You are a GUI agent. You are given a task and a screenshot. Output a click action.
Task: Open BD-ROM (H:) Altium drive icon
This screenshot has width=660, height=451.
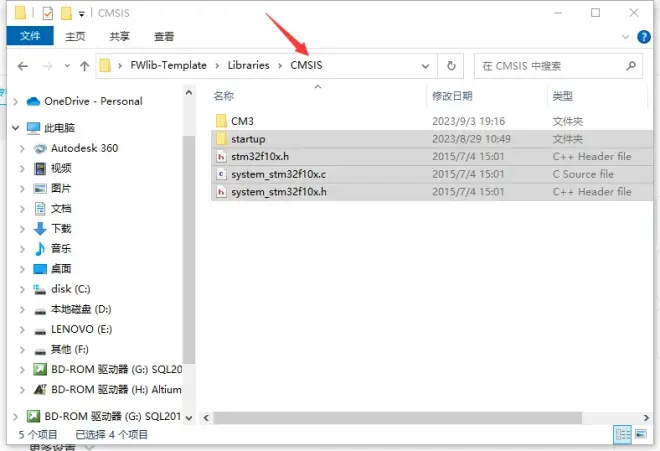tap(40, 390)
